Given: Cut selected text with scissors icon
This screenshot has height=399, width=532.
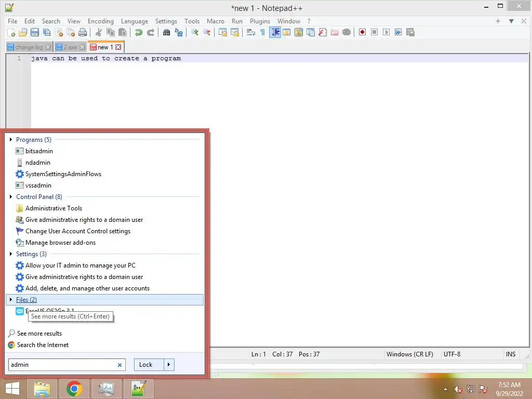Looking at the screenshot, I should pos(98,32).
